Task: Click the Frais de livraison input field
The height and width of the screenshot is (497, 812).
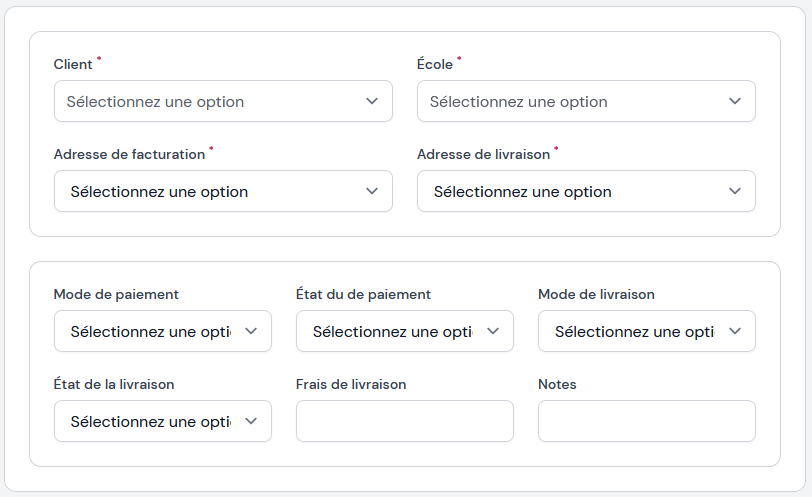Action: [x=404, y=422]
